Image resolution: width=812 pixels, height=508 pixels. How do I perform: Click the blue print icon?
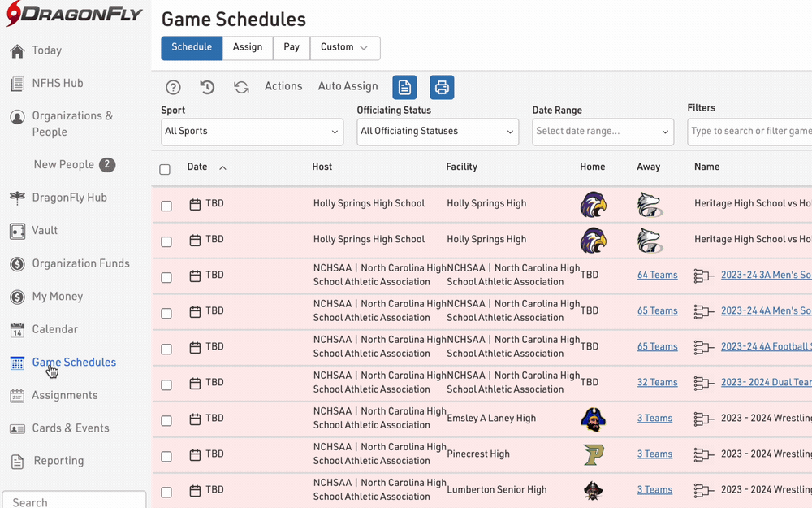442,87
